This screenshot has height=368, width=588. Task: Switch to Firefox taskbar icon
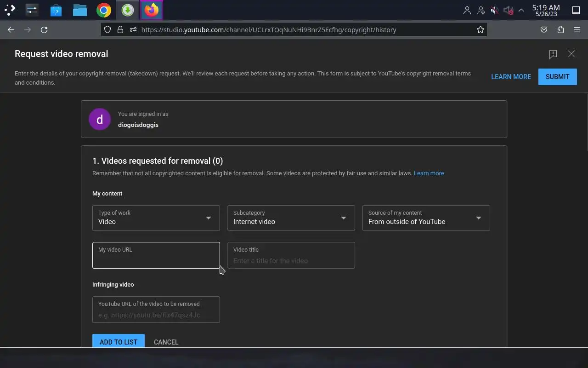[x=152, y=10]
